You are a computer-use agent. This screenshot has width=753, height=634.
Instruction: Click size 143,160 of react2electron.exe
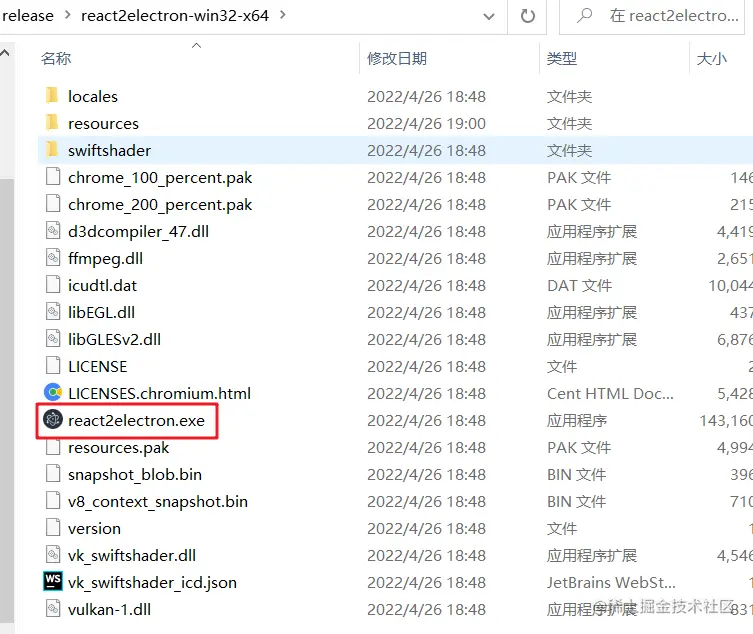(x=726, y=420)
